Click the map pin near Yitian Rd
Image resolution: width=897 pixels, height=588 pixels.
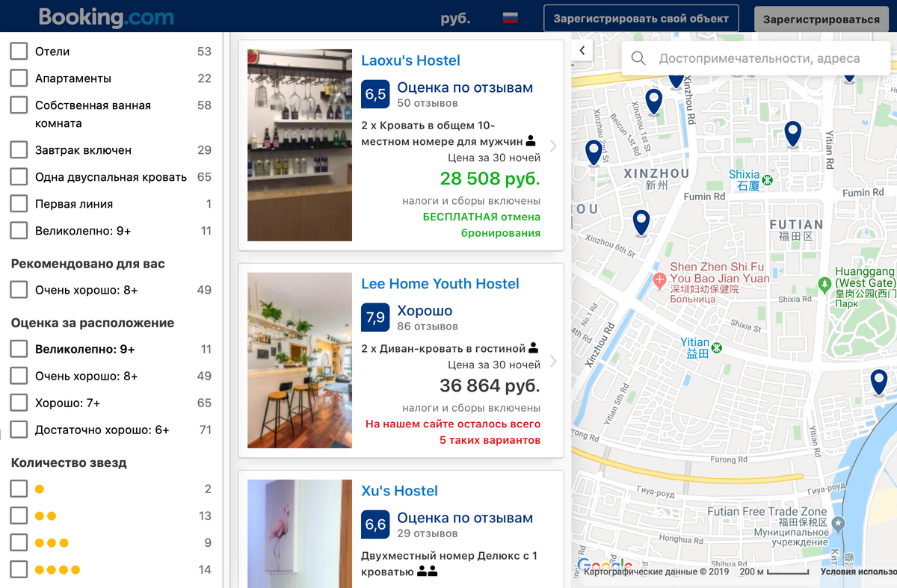tap(792, 133)
